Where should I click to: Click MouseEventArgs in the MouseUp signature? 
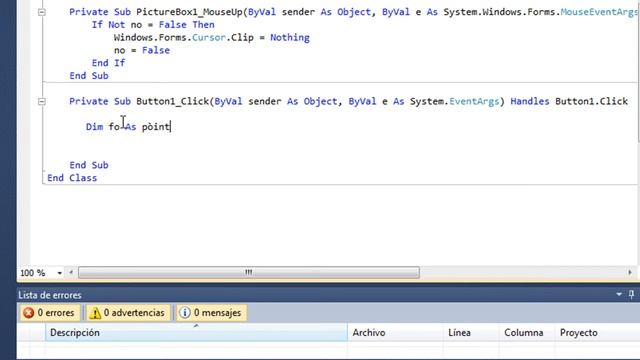pyautogui.click(x=600, y=12)
